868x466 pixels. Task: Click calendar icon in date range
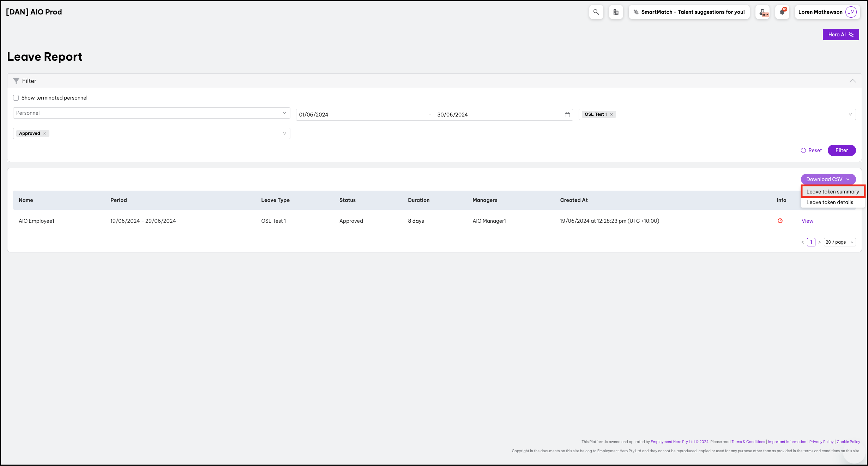(x=567, y=115)
